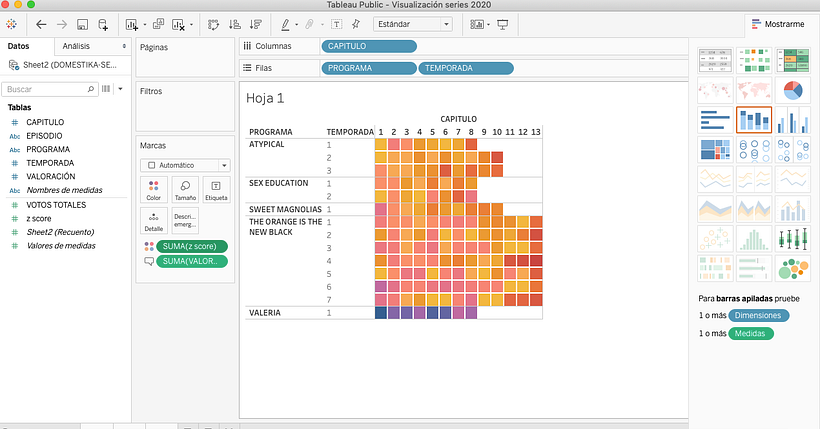Open the Etiqueta marks card
The image size is (820, 429).
tap(216, 190)
